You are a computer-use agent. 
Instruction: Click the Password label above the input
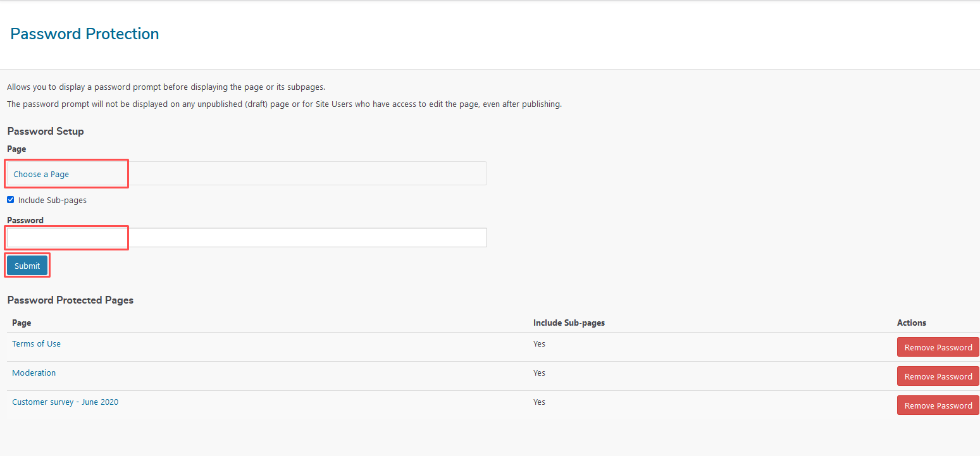pyautogui.click(x=25, y=220)
